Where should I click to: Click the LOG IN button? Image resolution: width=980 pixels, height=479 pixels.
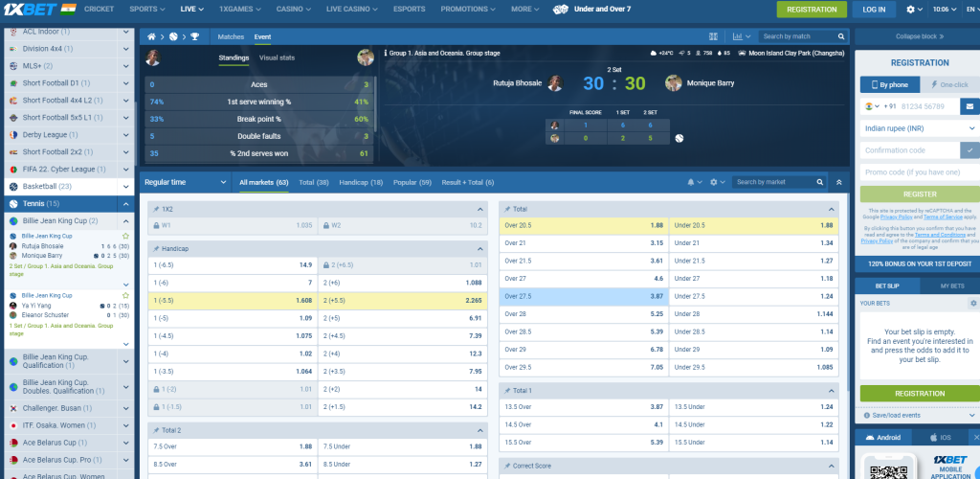pyautogui.click(x=874, y=10)
